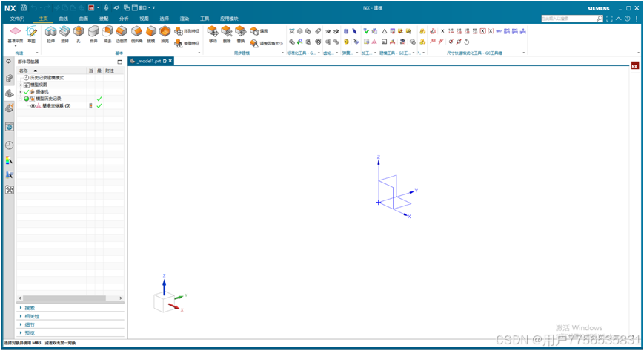Click the 移动 (Move Face) tool
Image resolution: width=644 pixels, height=351 pixels.
point(213,35)
